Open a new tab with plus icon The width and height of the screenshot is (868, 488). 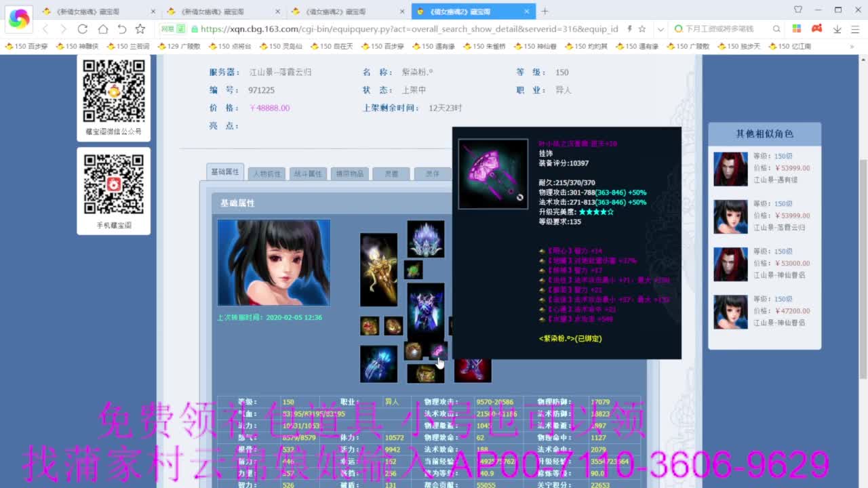coord(545,11)
